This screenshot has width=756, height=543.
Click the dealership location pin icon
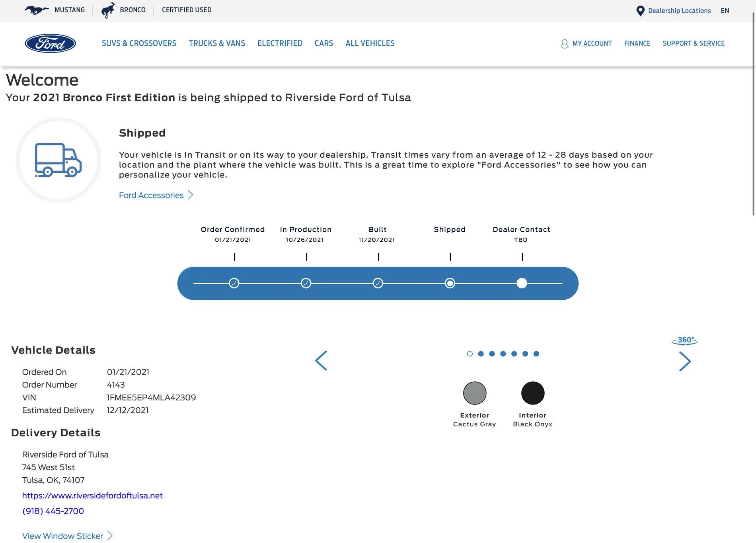pos(640,11)
